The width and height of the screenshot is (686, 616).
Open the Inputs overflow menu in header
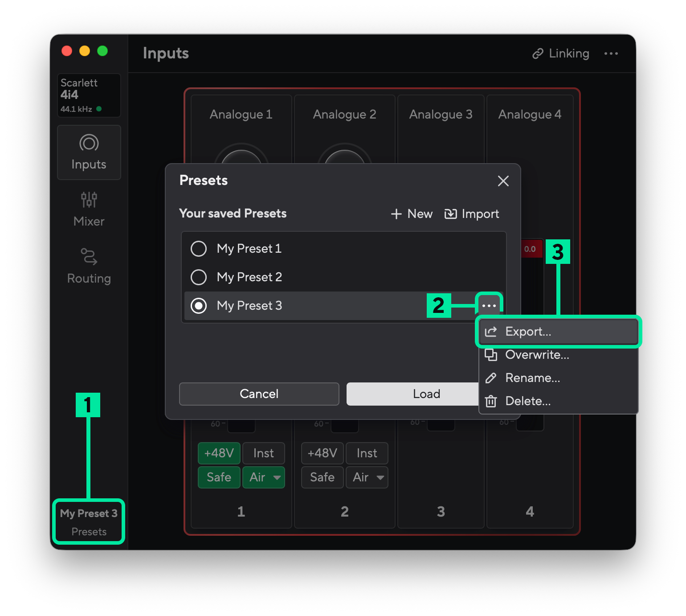click(611, 53)
